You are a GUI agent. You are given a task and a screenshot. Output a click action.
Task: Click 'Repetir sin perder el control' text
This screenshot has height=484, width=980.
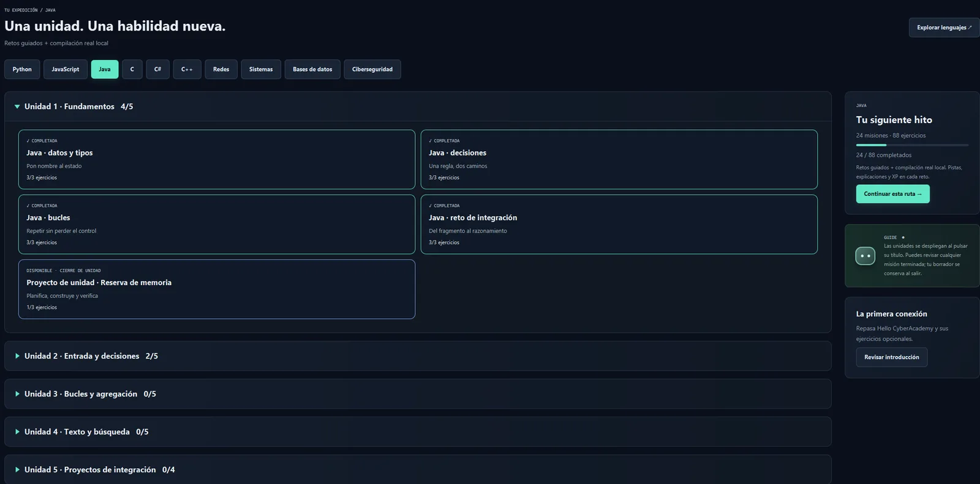point(61,231)
